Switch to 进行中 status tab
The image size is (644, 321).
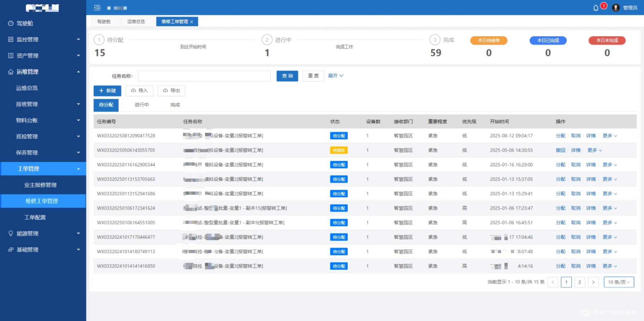(142, 105)
